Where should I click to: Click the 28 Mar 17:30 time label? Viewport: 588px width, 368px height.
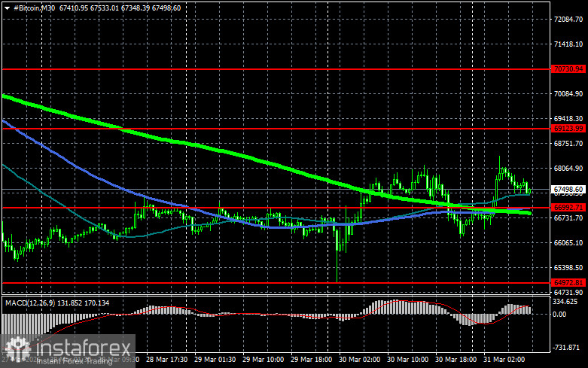click(x=166, y=360)
